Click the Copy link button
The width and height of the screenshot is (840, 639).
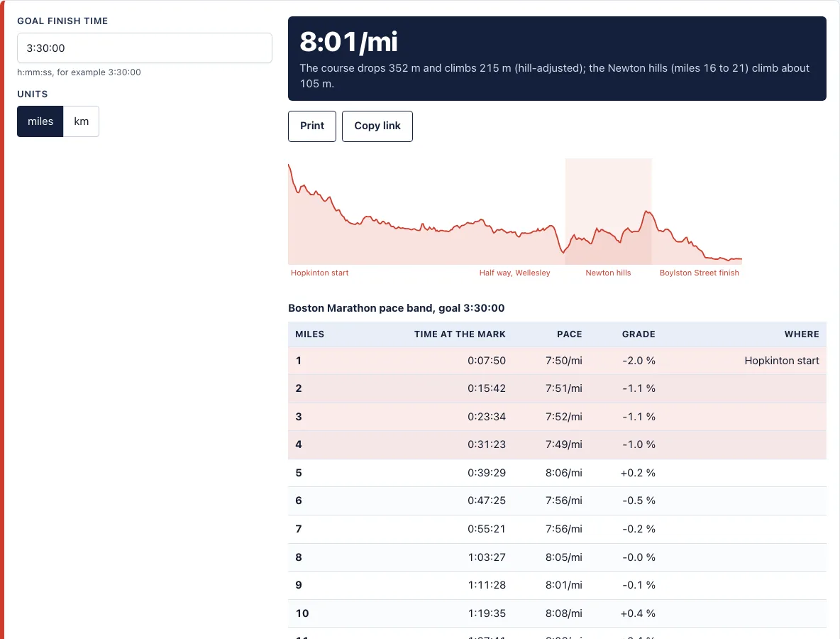point(377,126)
